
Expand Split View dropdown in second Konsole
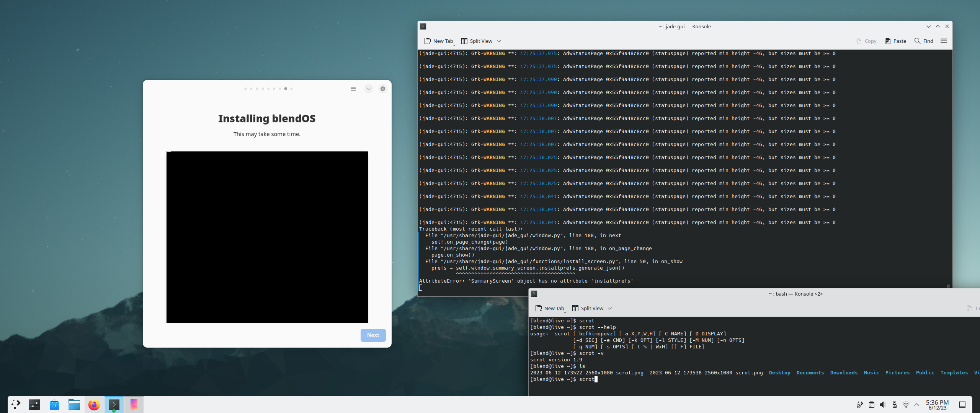click(x=610, y=308)
